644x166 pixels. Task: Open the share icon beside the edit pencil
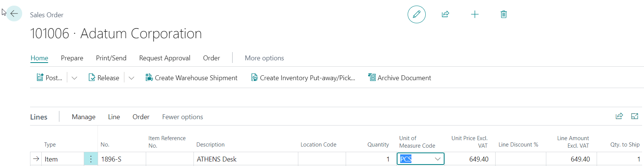click(445, 14)
